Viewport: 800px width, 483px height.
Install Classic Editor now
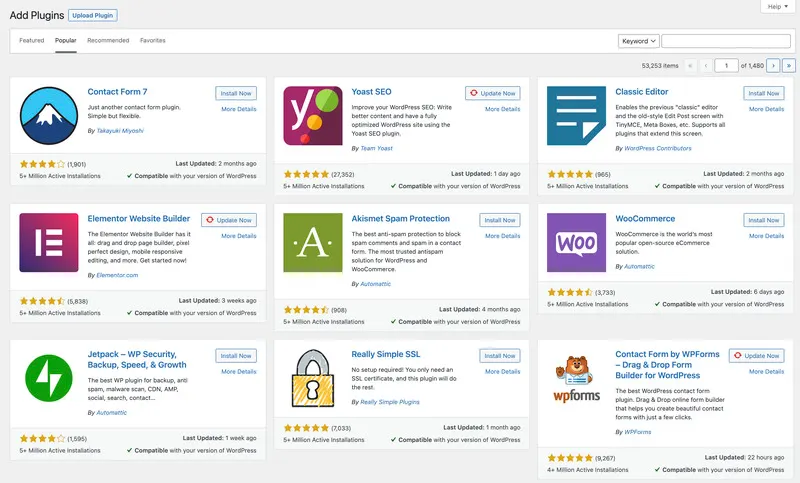pyautogui.click(x=764, y=93)
